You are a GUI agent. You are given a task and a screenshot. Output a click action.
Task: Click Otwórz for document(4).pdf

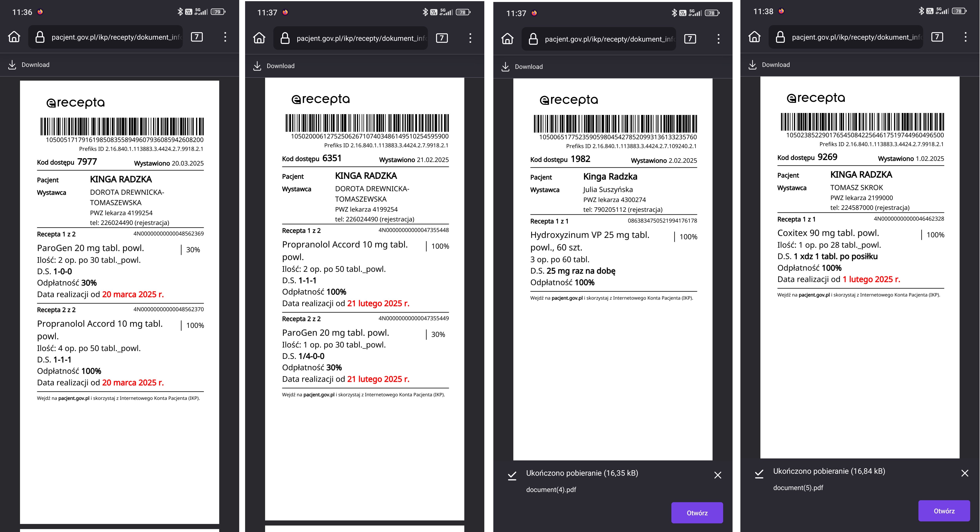(697, 513)
